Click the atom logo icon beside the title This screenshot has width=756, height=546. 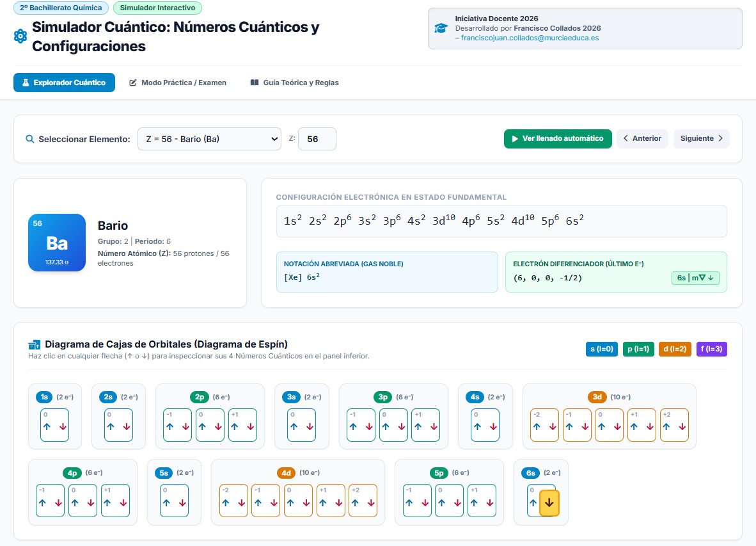20,36
